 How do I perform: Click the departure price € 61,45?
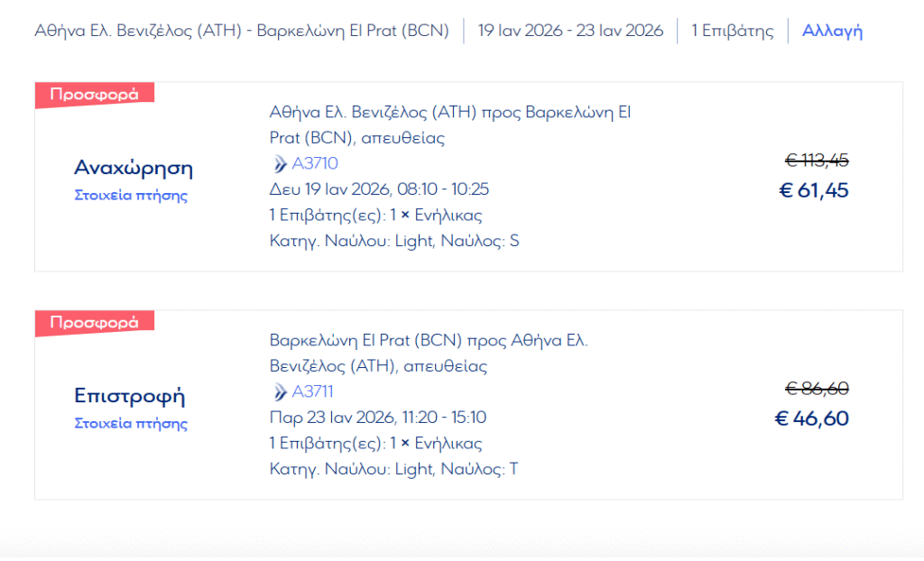(813, 190)
